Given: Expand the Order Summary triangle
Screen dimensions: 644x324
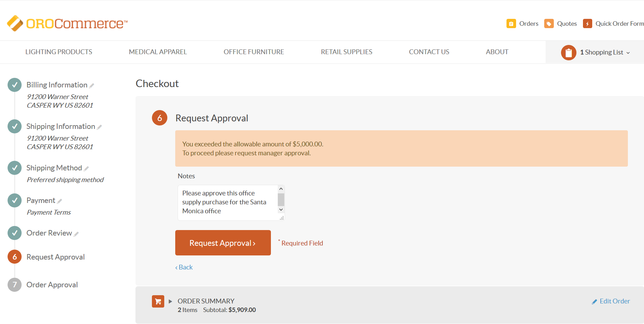Looking at the screenshot, I should 170,301.
